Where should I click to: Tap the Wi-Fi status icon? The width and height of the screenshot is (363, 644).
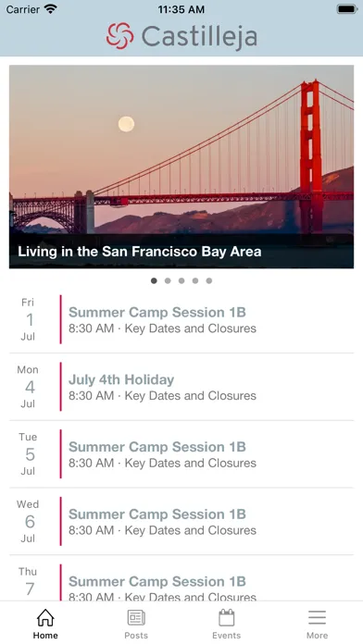51,9
